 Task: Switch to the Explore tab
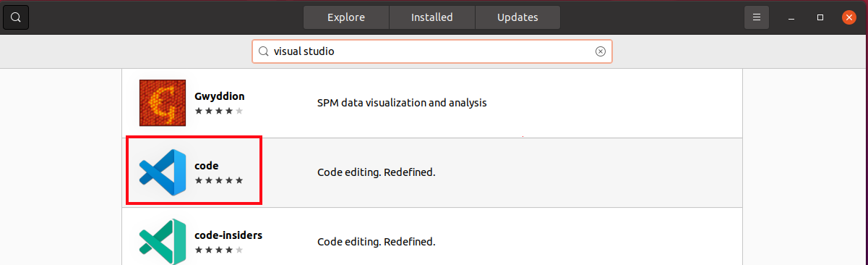[x=346, y=17]
